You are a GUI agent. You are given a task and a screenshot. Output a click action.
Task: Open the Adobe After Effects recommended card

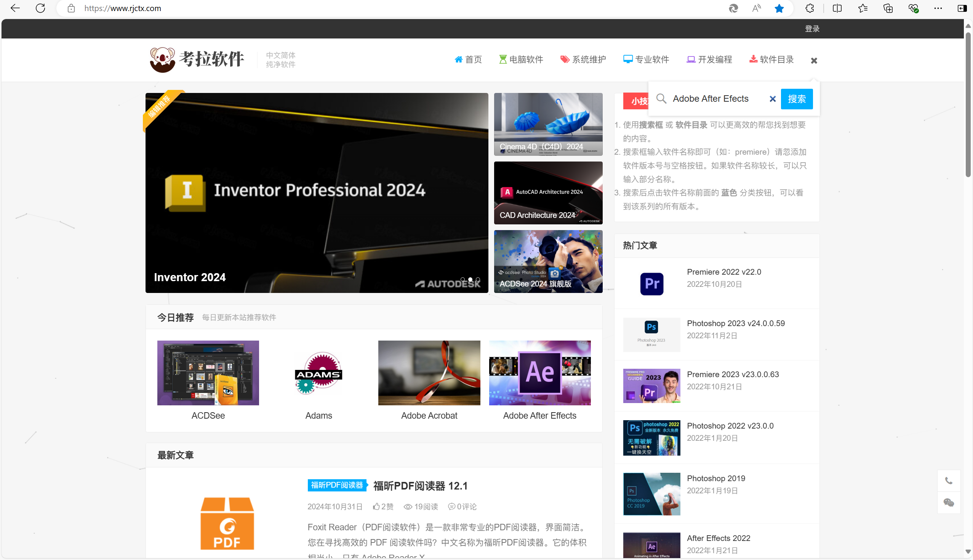[x=539, y=381]
